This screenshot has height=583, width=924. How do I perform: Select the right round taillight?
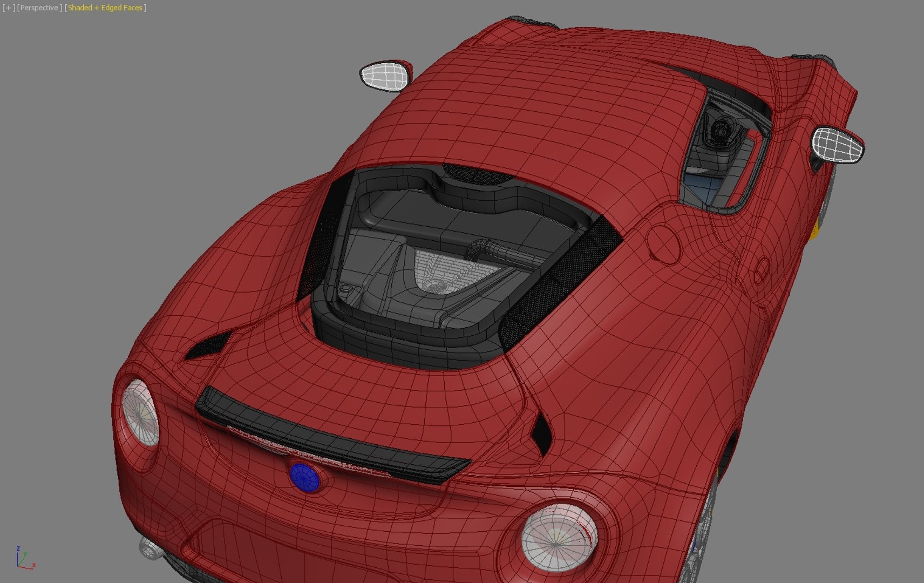click(x=559, y=538)
